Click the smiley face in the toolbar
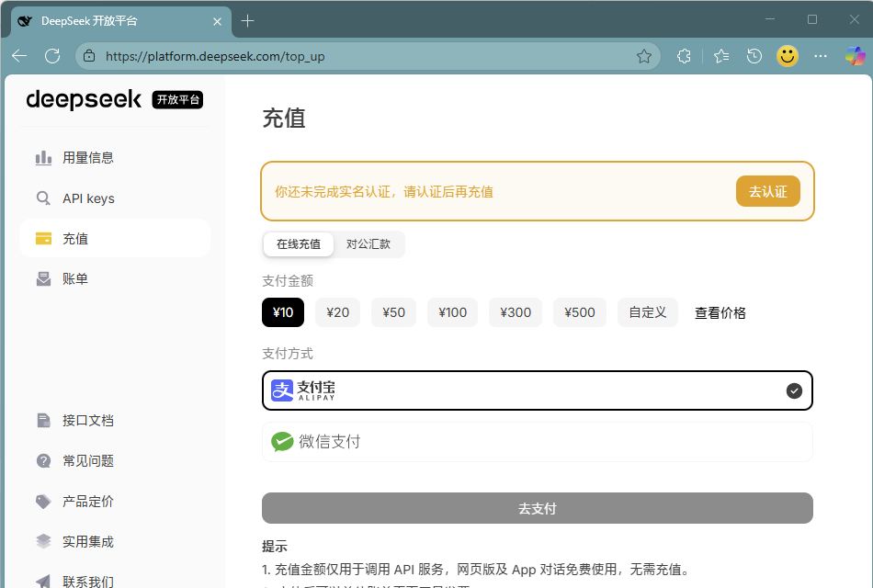This screenshot has width=873, height=588. tap(788, 55)
